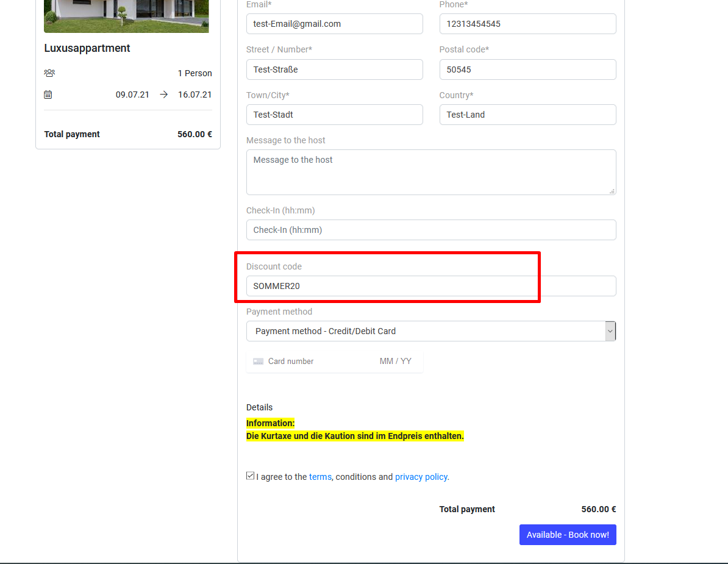The width and height of the screenshot is (728, 564).
Task: Click the Luxusappartment house photo
Action: point(126,16)
